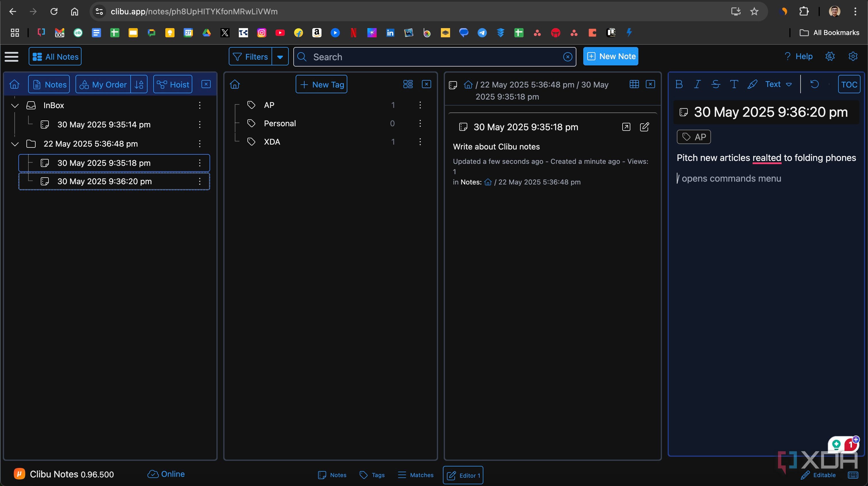Click the first settings gear beside Help

[830, 56]
